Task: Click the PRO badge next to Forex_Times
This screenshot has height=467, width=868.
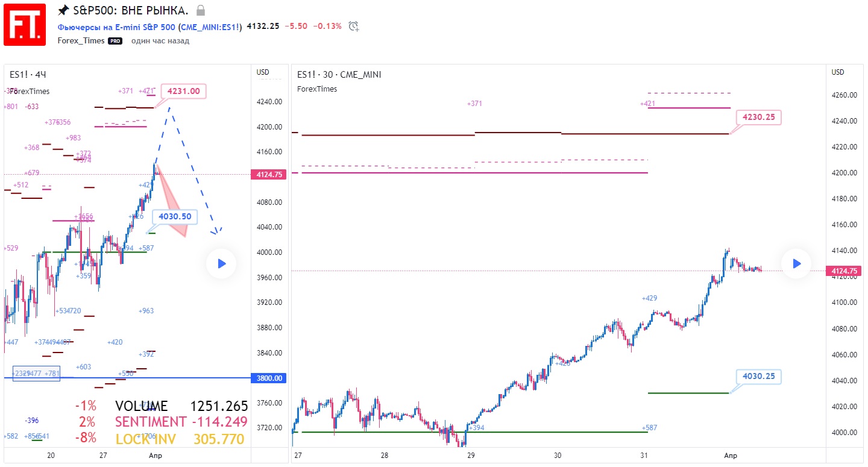Action: (115, 41)
